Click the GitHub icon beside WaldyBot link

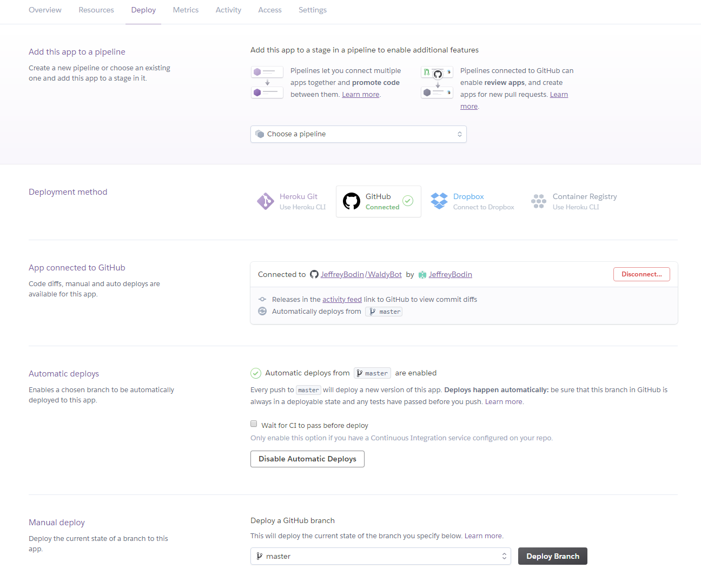pyautogui.click(x=314, y=274)
